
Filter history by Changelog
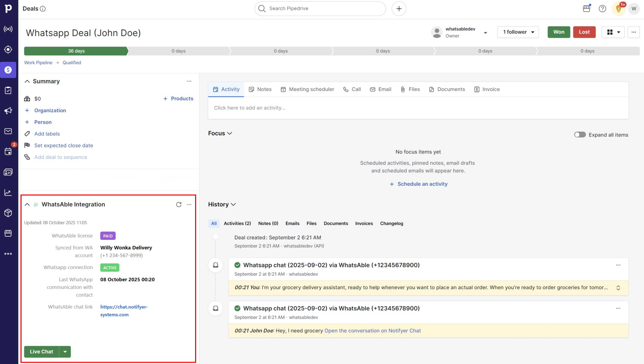coord(392,223)
